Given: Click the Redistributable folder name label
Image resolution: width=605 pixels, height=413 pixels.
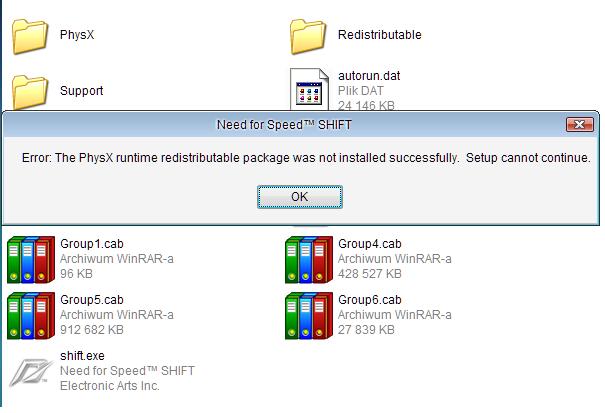Looking at the screenshot, I should [379, 35].
